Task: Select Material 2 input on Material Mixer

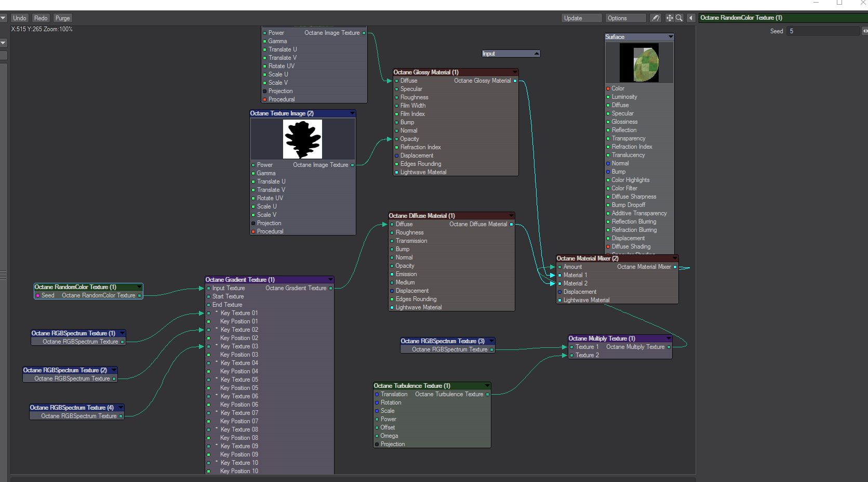Action: tap(575, 283)
